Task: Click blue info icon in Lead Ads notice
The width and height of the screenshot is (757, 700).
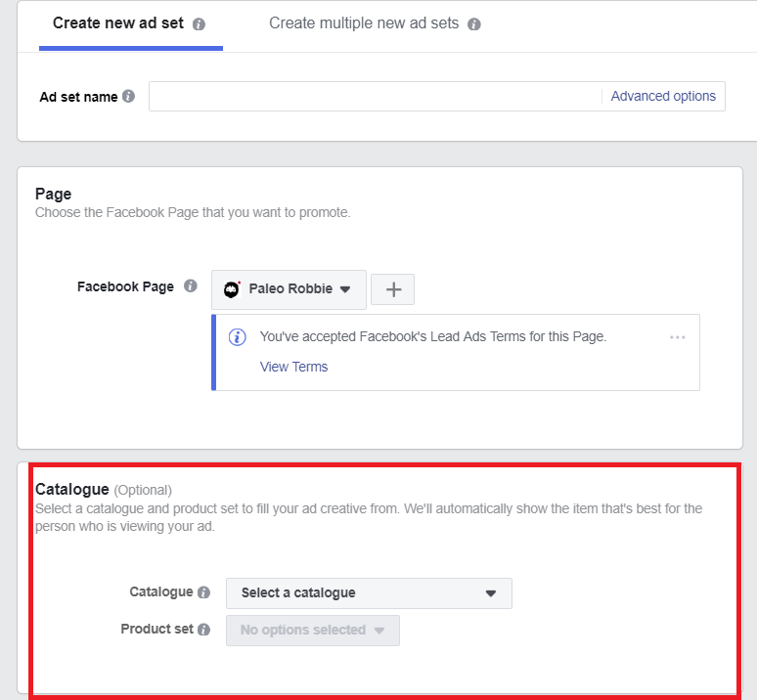Action: pyautogui.click(x=237, y=336)
